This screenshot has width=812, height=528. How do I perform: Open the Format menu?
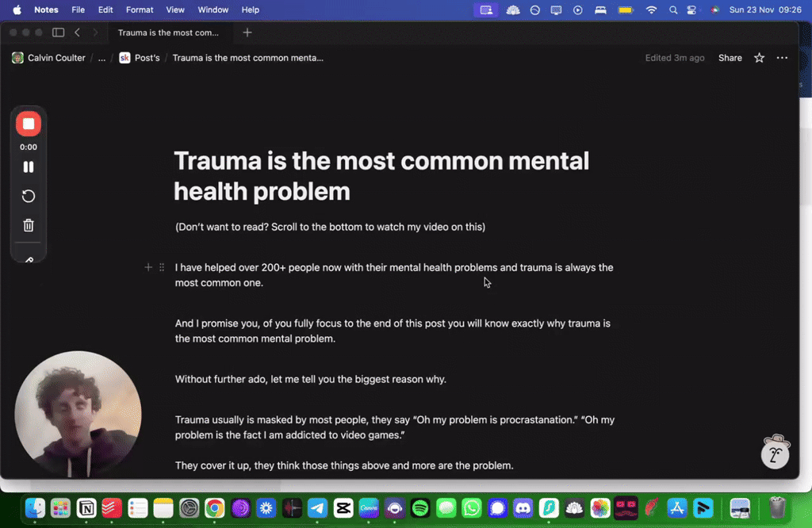click(140, 10)
